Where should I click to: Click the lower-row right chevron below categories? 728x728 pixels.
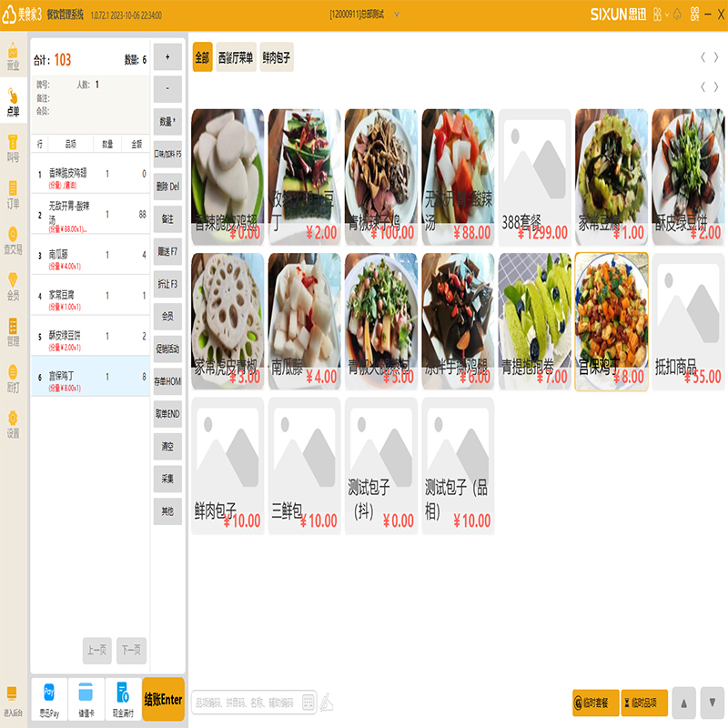pos(716,86)
